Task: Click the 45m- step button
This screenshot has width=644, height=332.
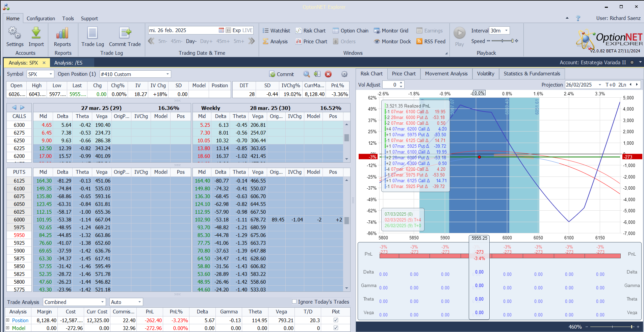Action: click(x=176, y=41)
